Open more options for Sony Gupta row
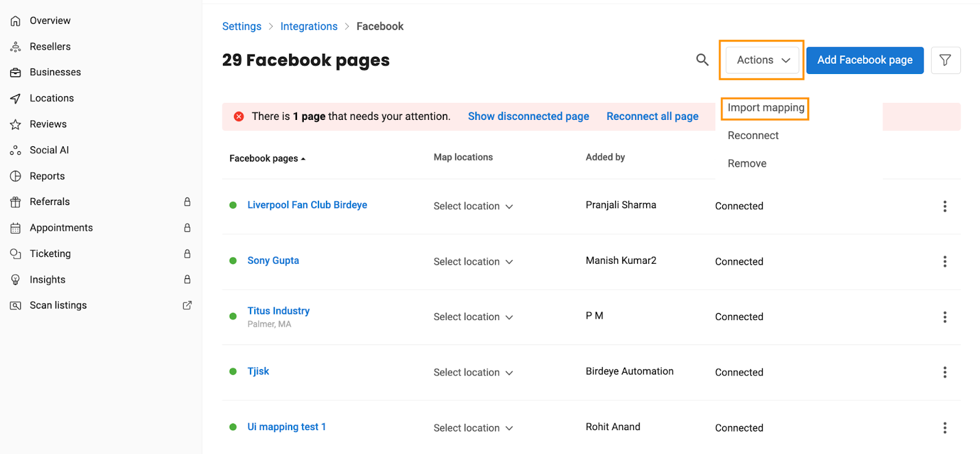This screenshot has height=454, width=980. pos(945,262)
